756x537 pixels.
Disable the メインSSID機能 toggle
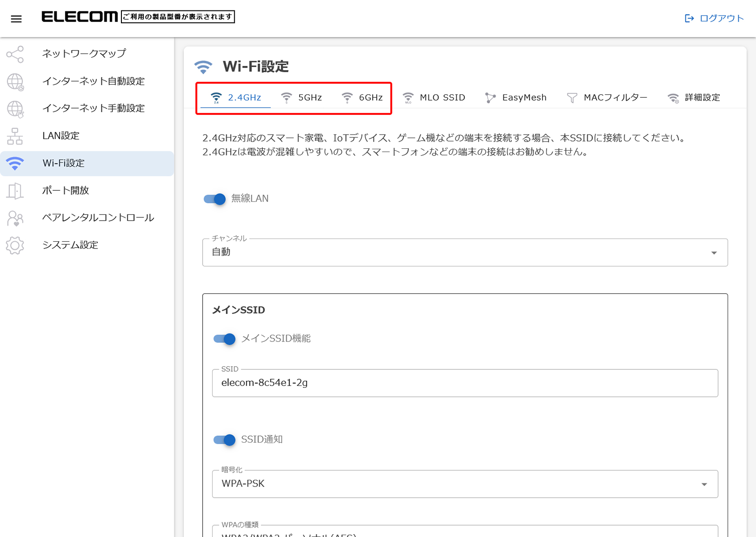224,339
